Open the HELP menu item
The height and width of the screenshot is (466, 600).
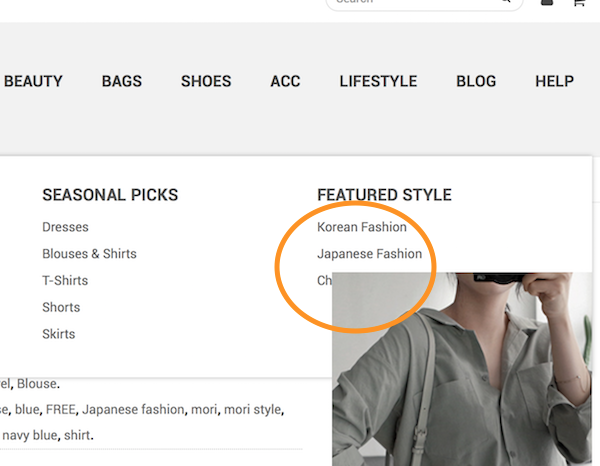(554, 82)
